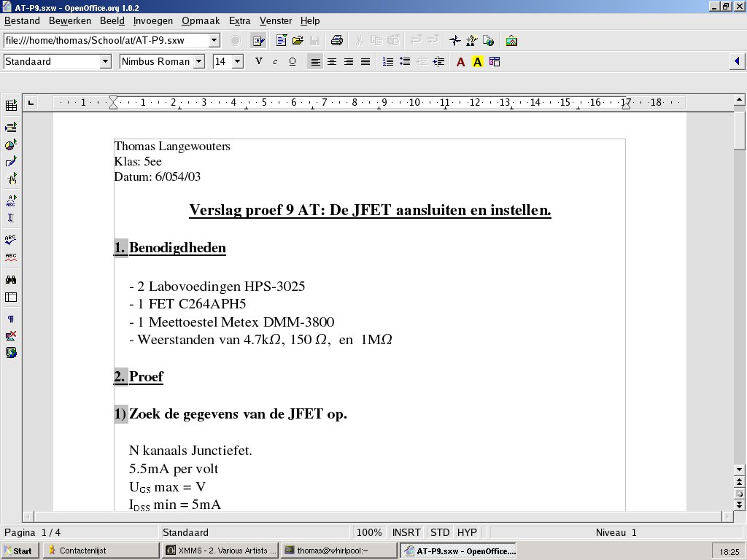
Task: Toggle italic (c) formatting
Action: click(275, 62)
